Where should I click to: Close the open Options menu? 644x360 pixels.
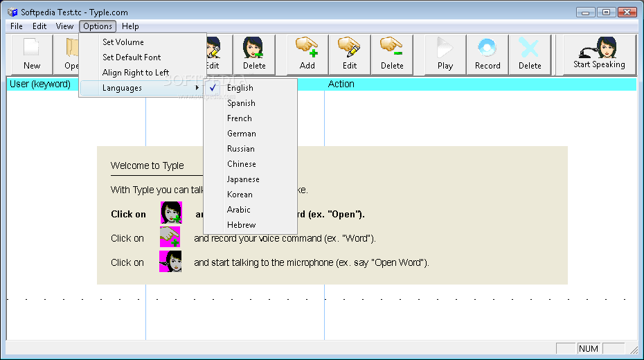(98, 26)
